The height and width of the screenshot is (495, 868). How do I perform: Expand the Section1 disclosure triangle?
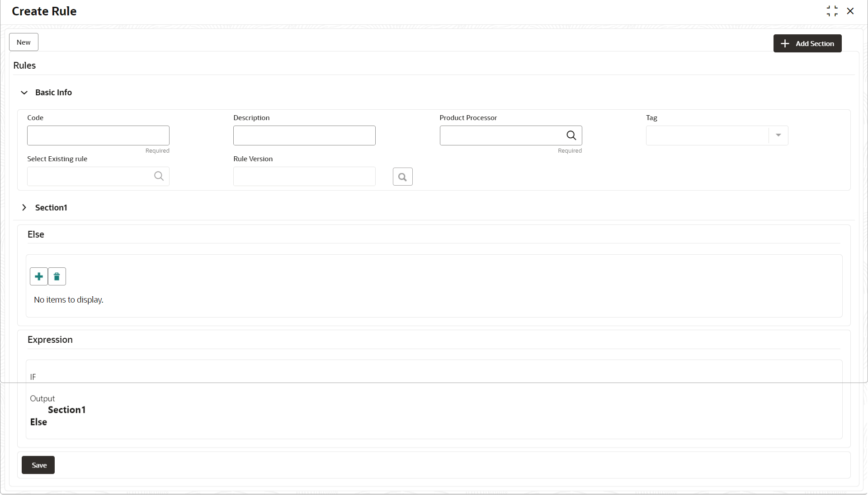point(24,207)
